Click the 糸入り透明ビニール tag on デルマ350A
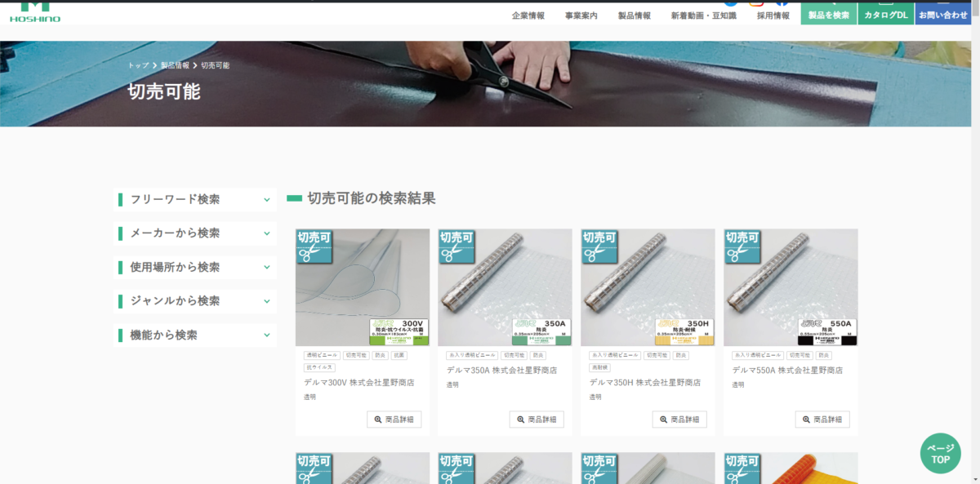 472,356
